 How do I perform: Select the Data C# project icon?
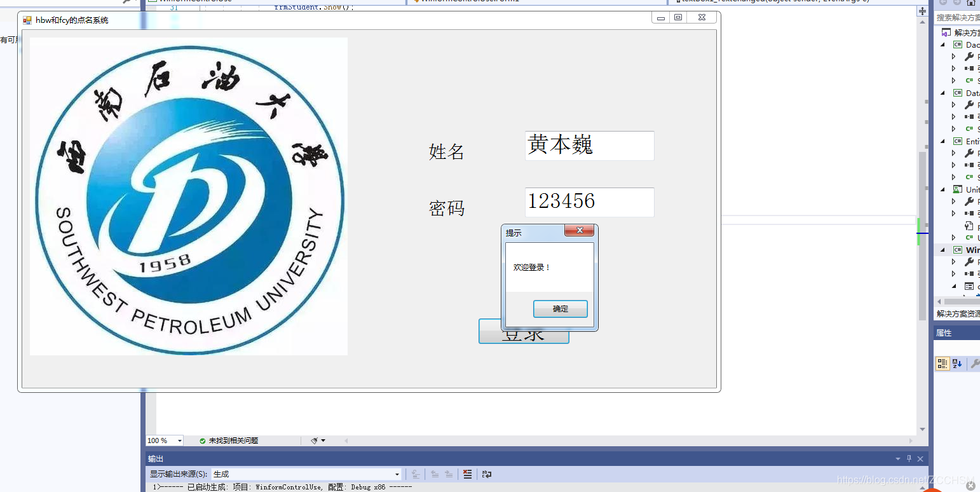pos(957,93)
